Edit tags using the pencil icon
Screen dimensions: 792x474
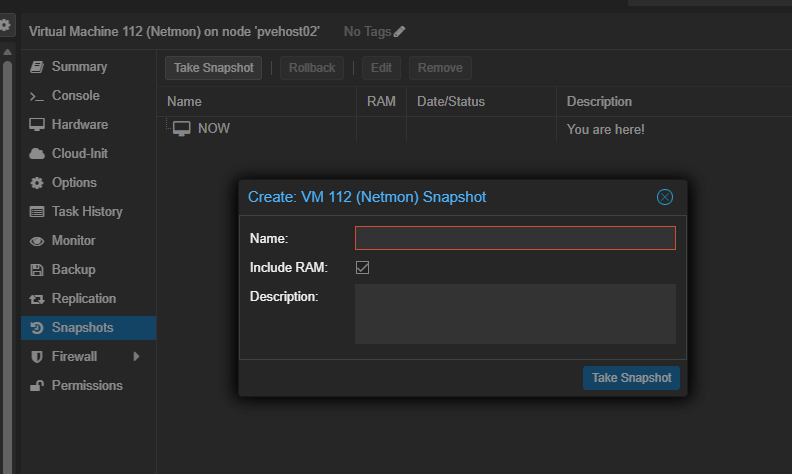[x=400, y=32]
